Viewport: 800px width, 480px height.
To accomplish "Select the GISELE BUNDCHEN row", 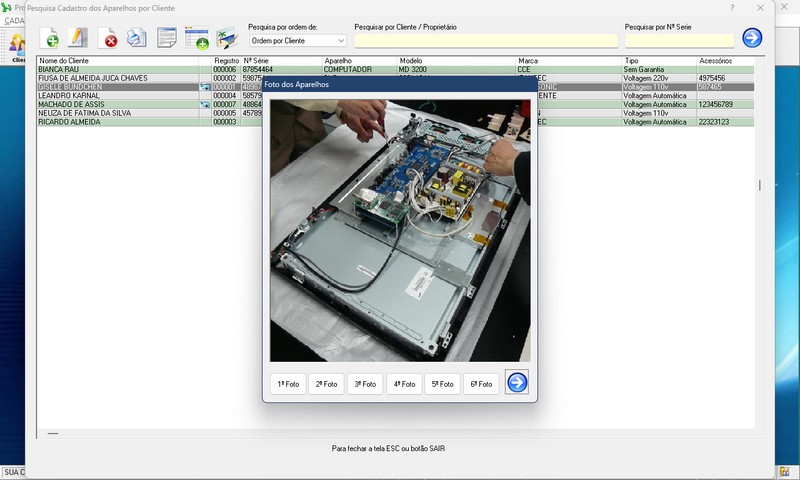I will coord(395,87).
